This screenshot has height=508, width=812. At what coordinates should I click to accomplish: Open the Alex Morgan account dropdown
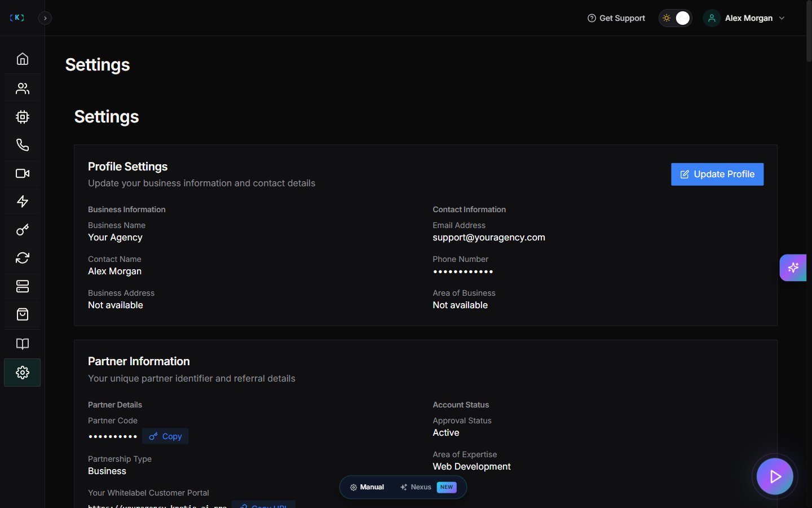745,18
